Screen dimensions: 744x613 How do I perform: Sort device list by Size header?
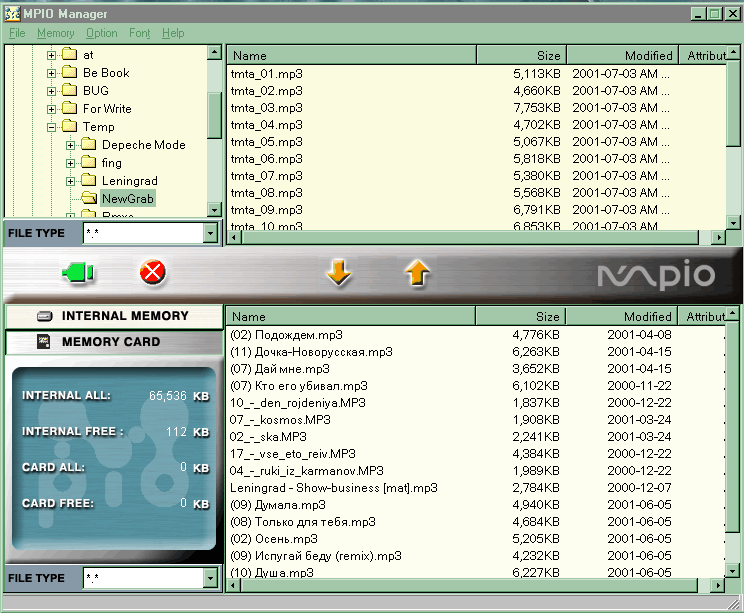(521, 316)
